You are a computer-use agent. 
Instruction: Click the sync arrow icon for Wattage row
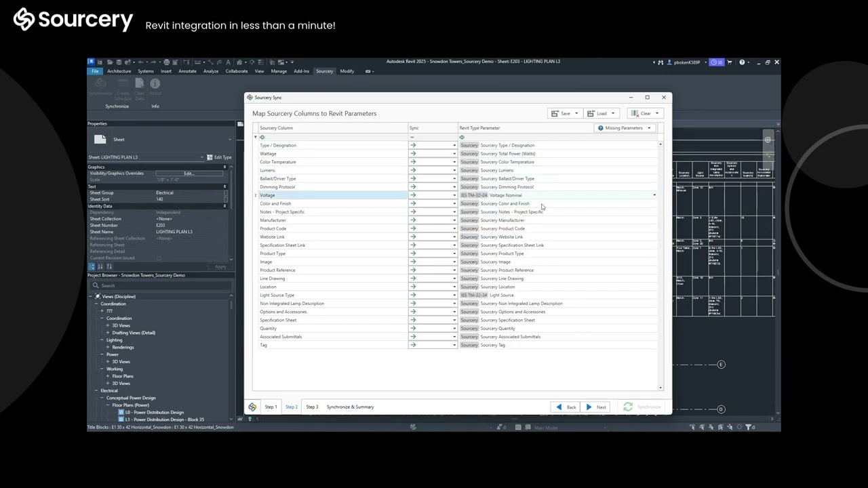pos(413,154)
